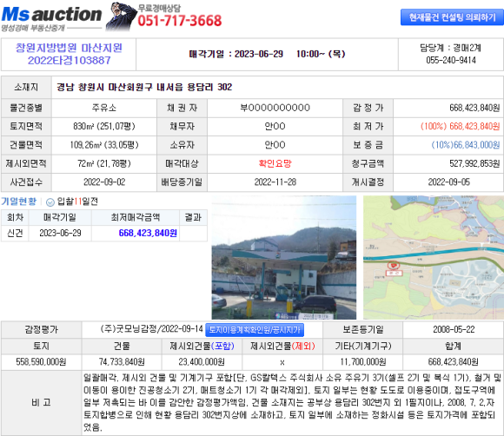Click 합계 total 668,423,840원 in appraisal table

tap(453, 362)
